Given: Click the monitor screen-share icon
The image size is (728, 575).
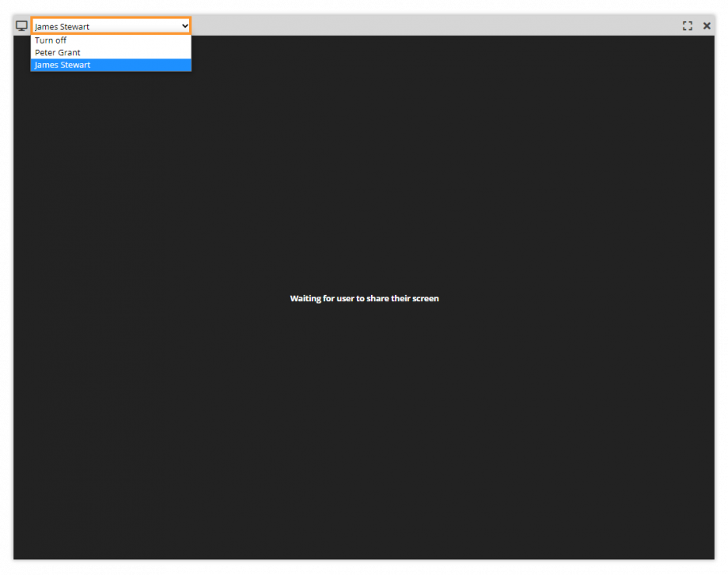Looking at the screenshot, I should point(21,26).
